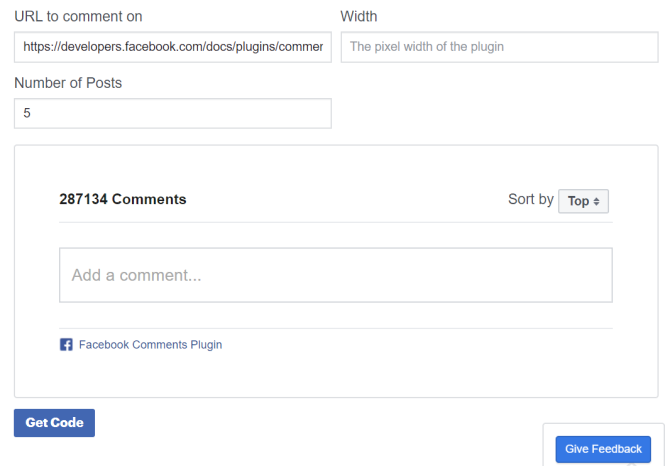Click the URL to comment on label
Image resolution: width=670 pixels, height=466 pixels.
pyautogui.click(x=78, y=16)
